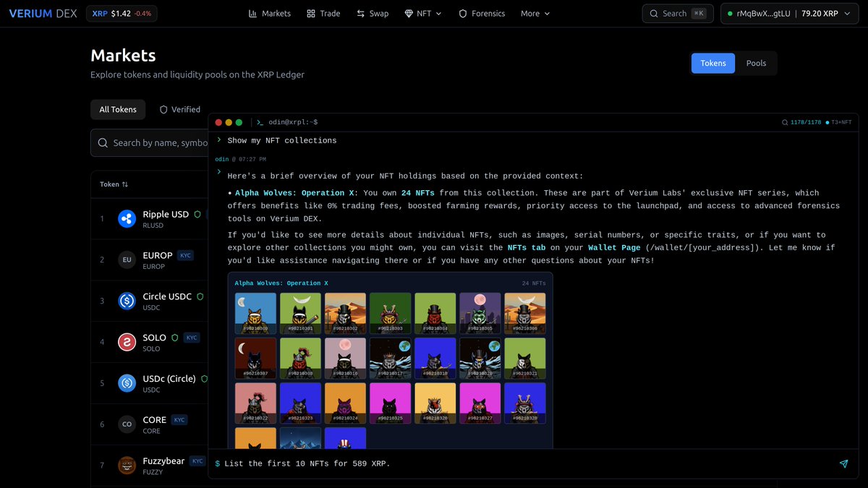Open the EUROP token icon
This screenshot has width=868, height=488.
click(x=127, y=260)
